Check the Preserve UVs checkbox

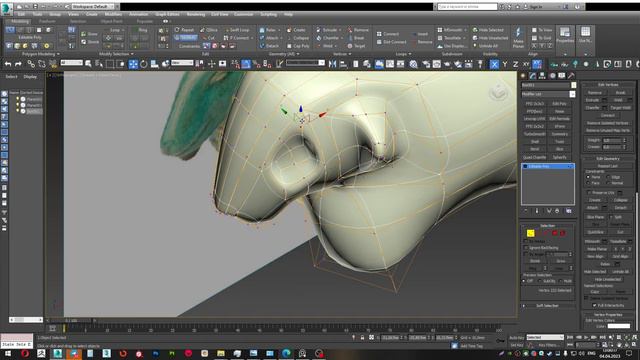[x=589, y=192]
